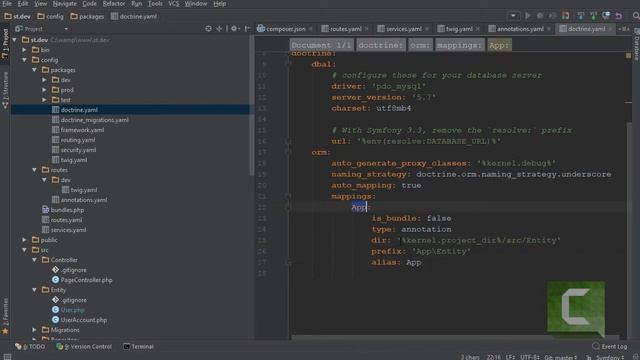The height and width of the screenshot is (360, 640).
Task: Open the Navigate menu
Action: (64, 4)
